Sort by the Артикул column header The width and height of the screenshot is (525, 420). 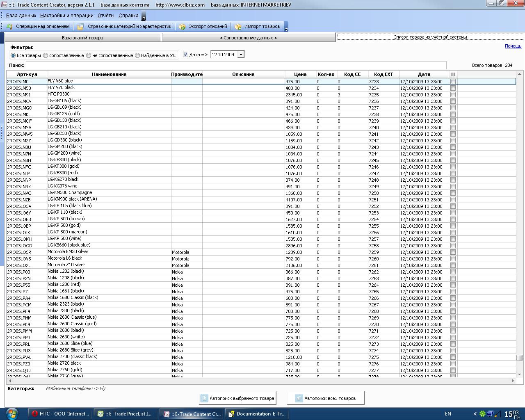[27, 74]
